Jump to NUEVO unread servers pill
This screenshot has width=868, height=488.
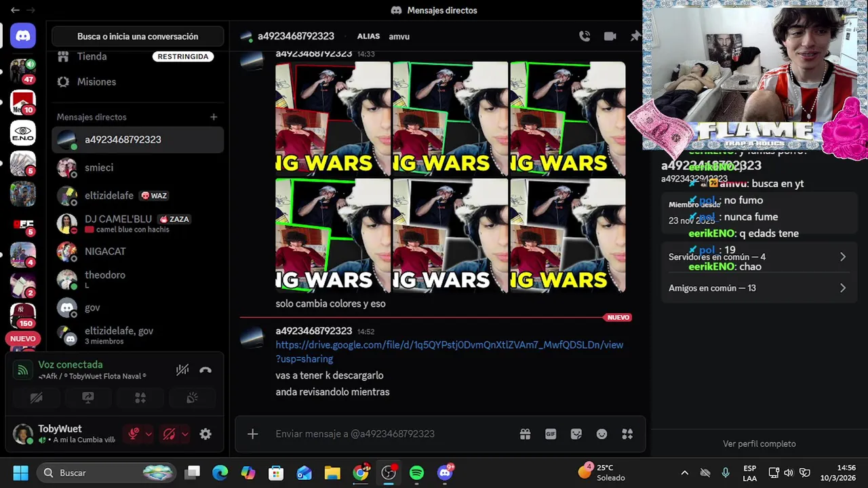click(x=22, y=339)
